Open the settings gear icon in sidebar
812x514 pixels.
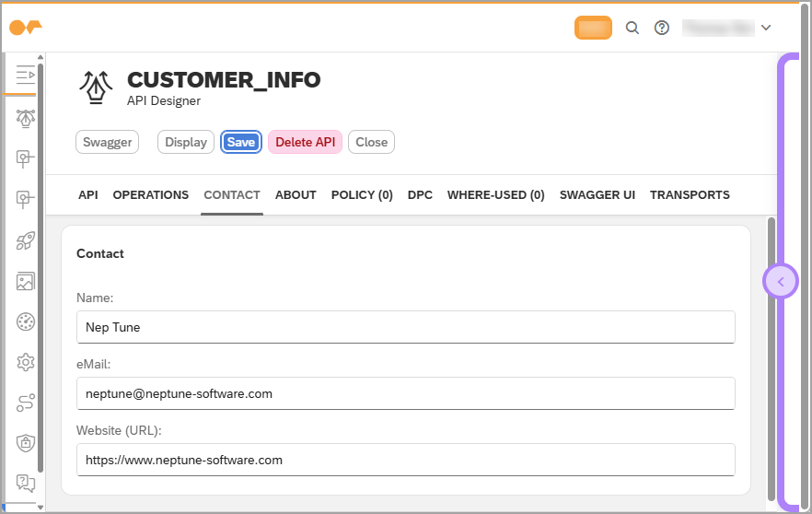tap(26, 362)
